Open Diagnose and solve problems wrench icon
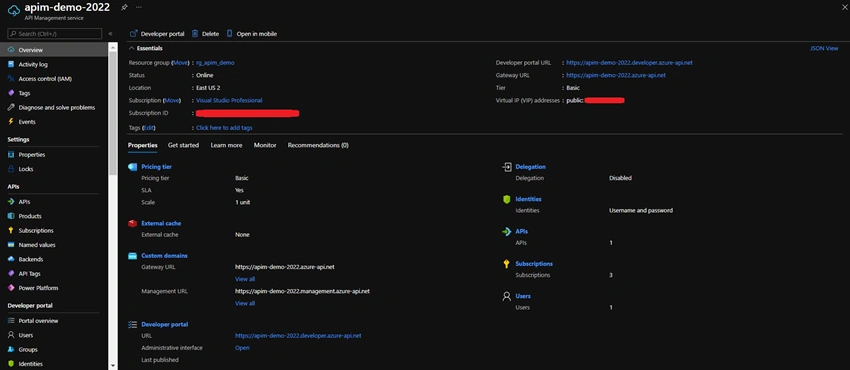 (x=11, y=107)
